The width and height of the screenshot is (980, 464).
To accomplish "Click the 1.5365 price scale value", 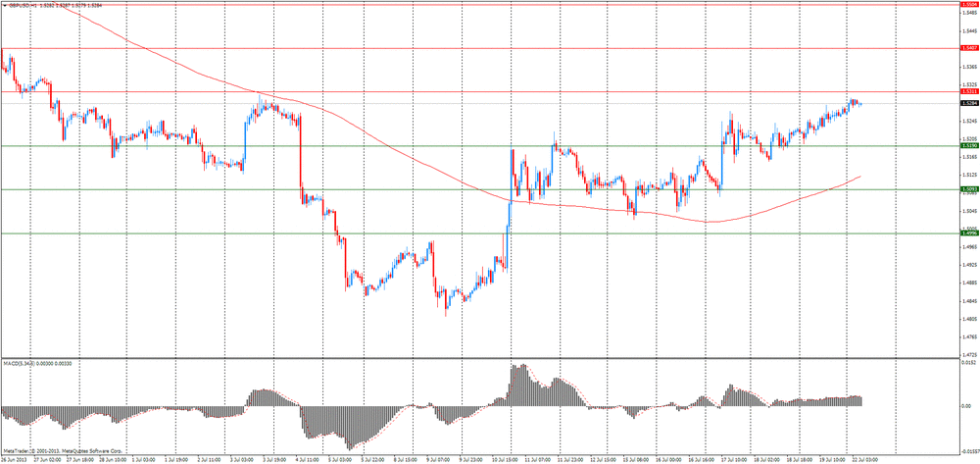I will point(970,67).
